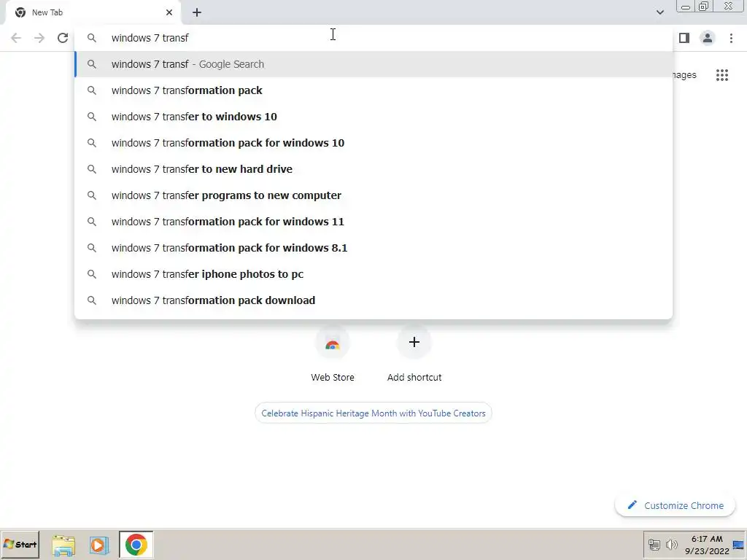Image resolution: width=747 pixels, height=560 pixels.
Task: Choose 'windows 7 transfer iphone photos to pc'
Action: [373, 274]
